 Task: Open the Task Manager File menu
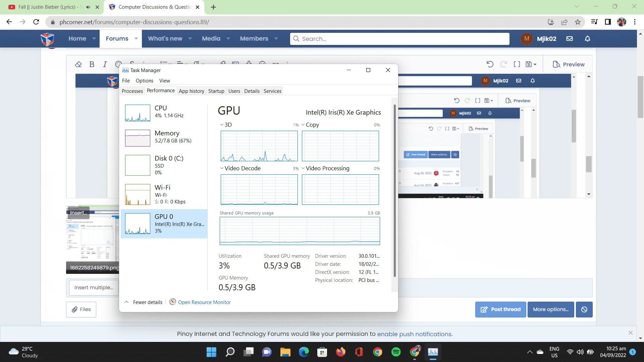pos(126,81)
